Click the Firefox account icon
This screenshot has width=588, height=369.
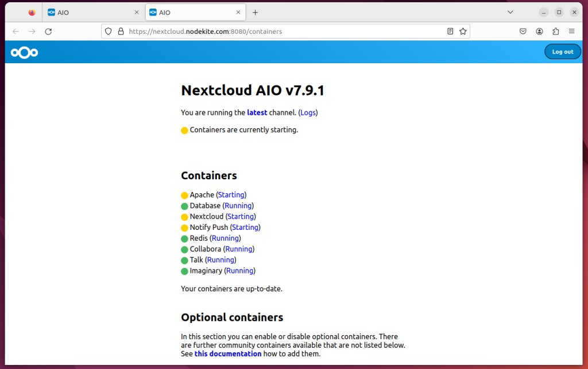pyautogui.click(x=539, y=31)
